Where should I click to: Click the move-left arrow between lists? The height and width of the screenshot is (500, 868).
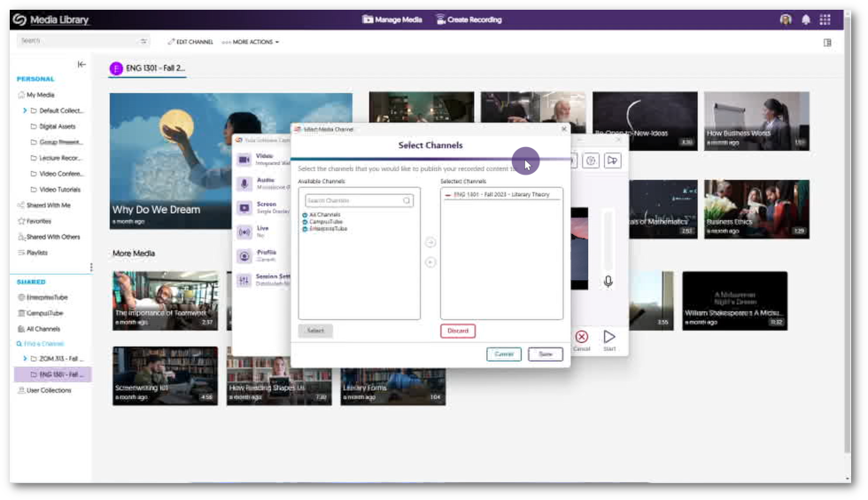point(430,262)
